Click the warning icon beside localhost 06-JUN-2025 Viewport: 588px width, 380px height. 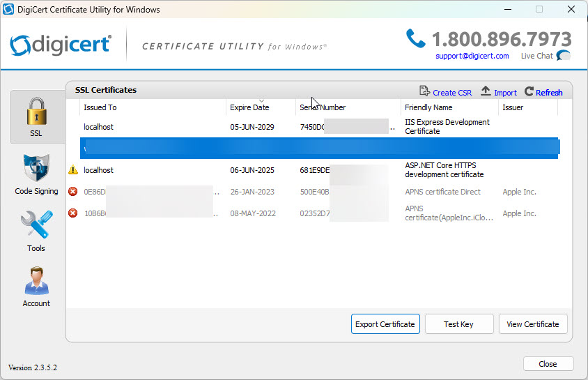pyautogui.click(x=73, y=170)
